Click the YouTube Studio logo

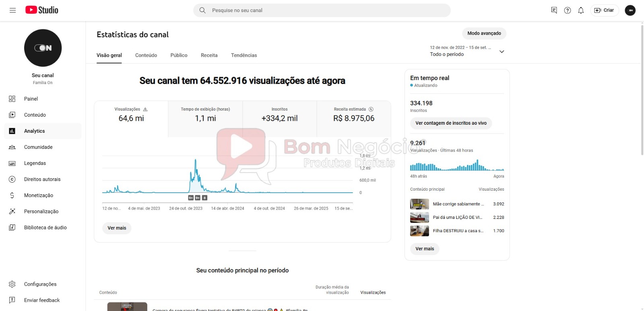tap(42, 10)
